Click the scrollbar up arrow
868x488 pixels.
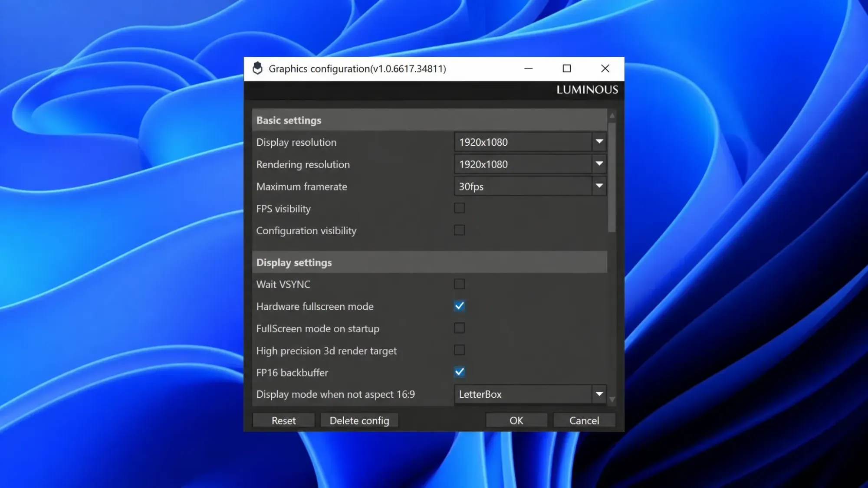612,115
